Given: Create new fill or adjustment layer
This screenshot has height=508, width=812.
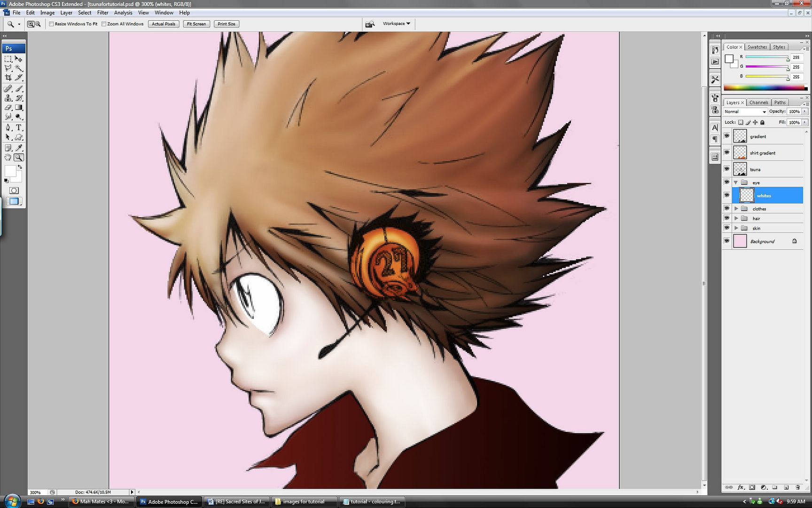Looking at the screenshot, I should click(x=763, y=487).
